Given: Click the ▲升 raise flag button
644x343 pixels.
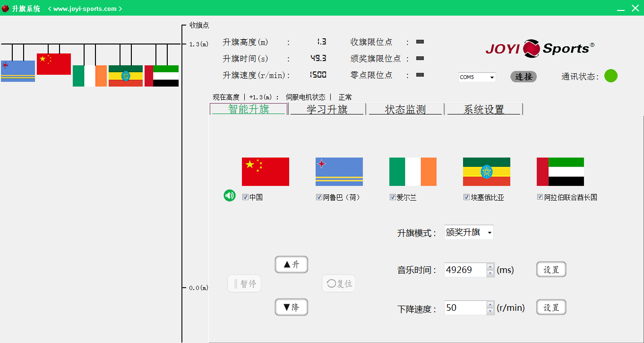Looking at the screenshot, I should click(291, 264).
